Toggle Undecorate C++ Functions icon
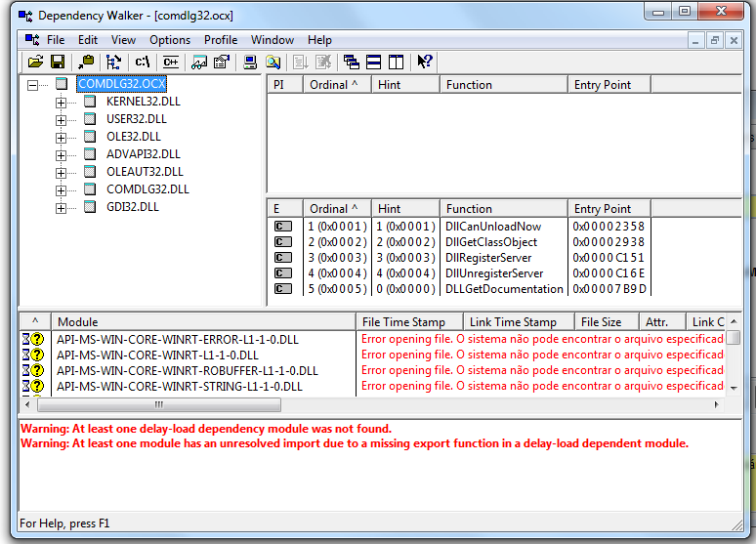Screen dimensions: 756x544 click(x=171, y=62)
